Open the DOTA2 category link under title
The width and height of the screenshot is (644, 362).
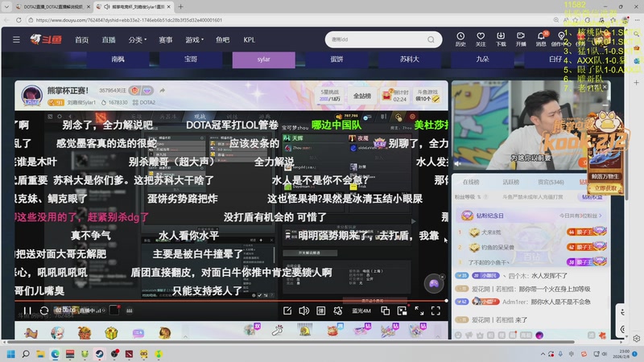pyautogui.click(x=144, y=102)
